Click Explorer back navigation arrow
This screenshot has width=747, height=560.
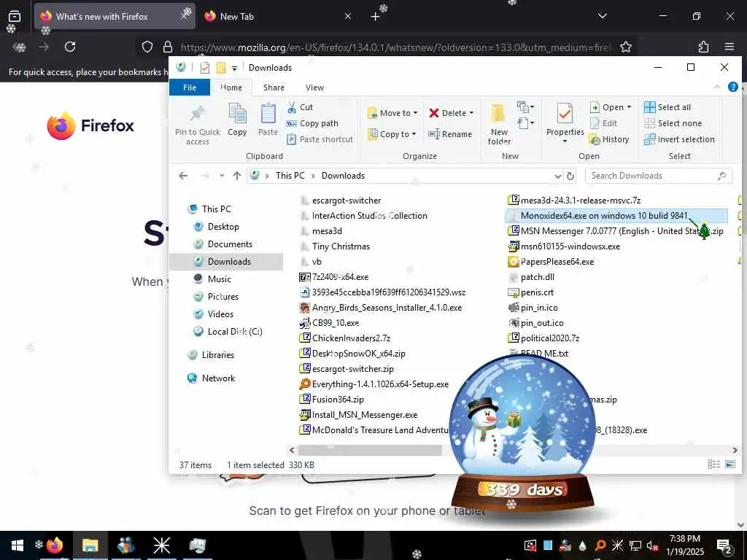tap(183, 176)
